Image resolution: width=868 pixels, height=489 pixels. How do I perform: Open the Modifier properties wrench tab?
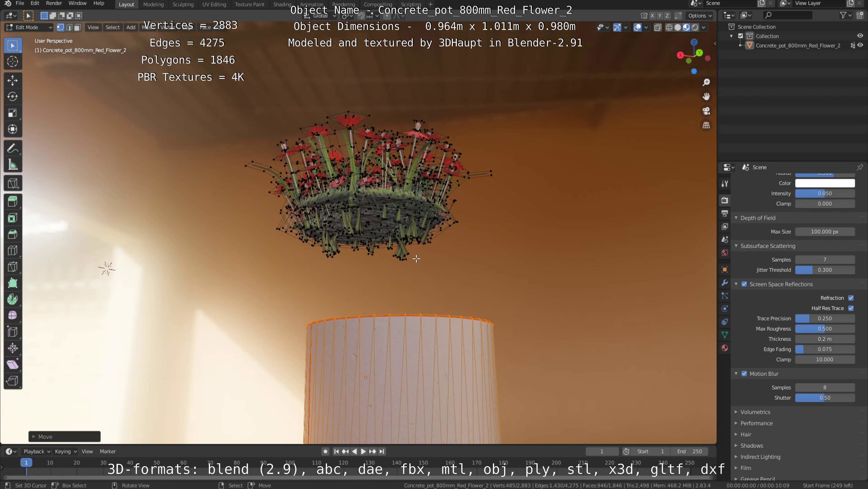[x=725, y=283]
